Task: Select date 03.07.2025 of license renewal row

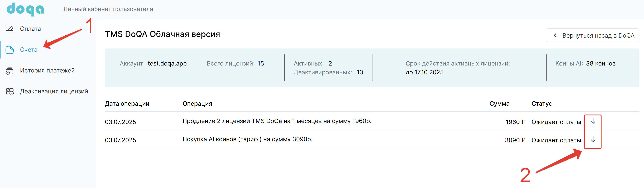Action: (x=120, y=122)
